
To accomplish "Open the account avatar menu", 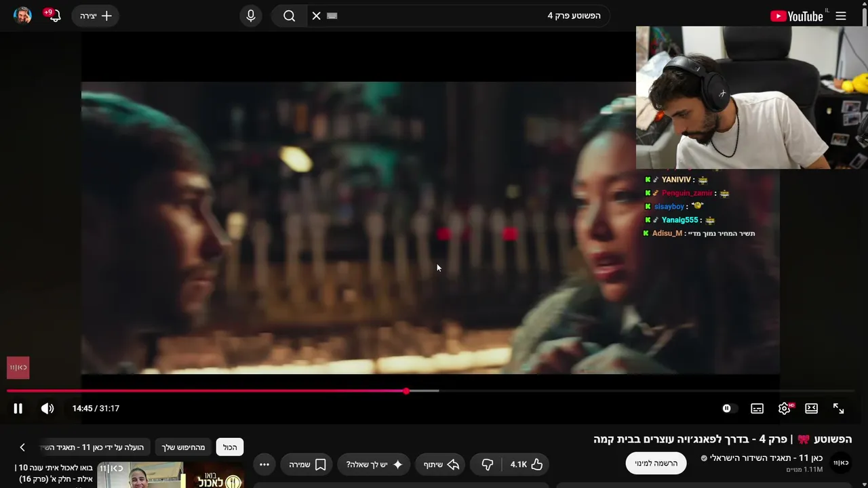I will point(22,16).
